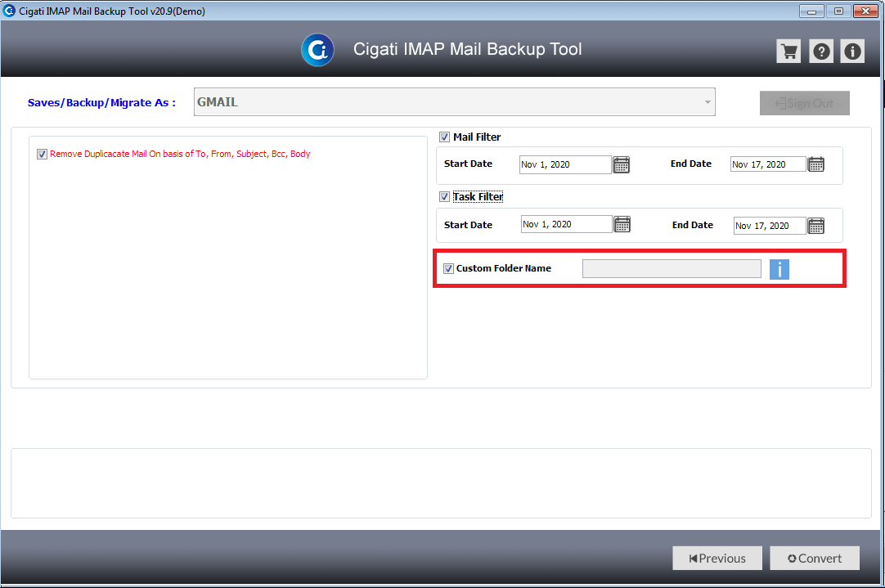
Task: Uncheck the Mail Filter checkbox
Action: [x=445, y=137]
